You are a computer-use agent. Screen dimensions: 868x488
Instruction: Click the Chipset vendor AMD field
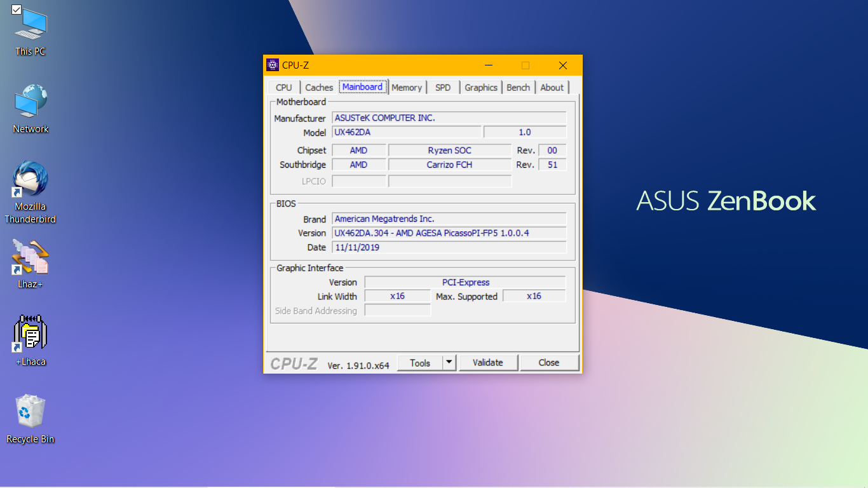click(359, 151)
